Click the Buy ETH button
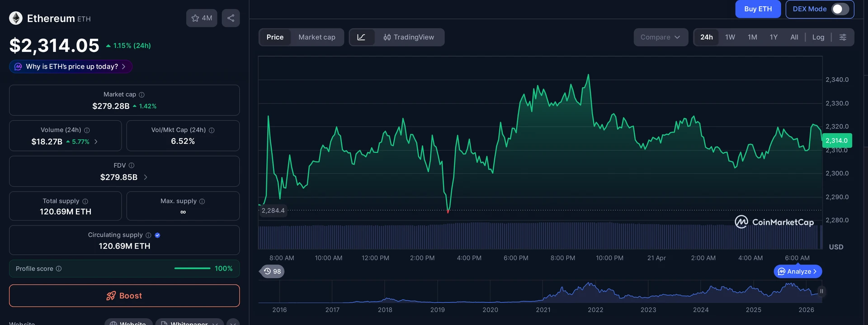The width and height of the screenshot is (868, 325). pyautogui.click(x=758, y=9)
